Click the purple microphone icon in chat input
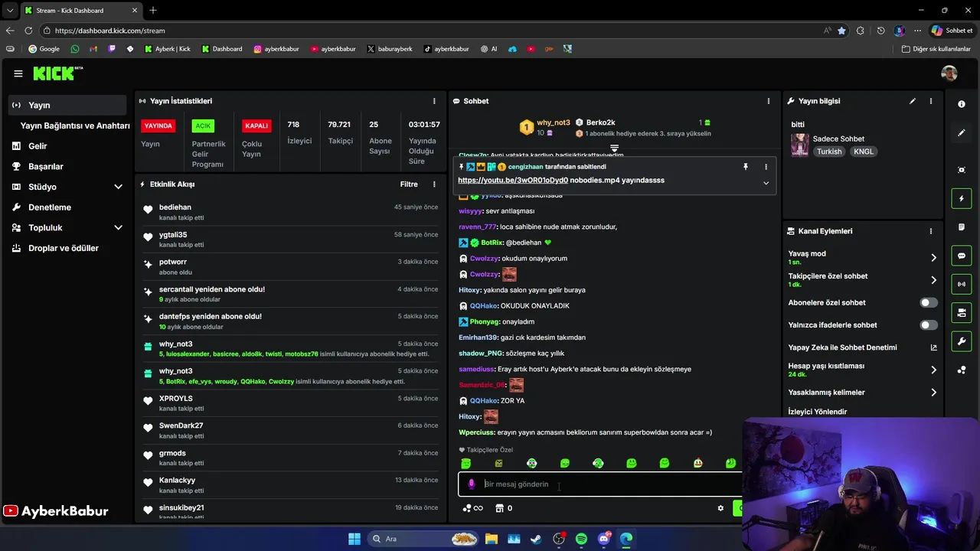 click(x=472, y=484)
